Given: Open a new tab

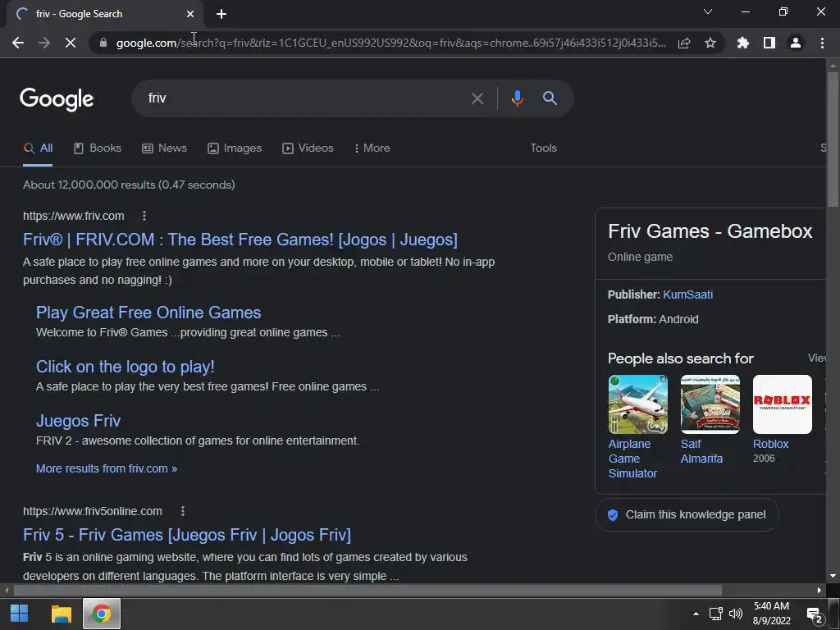Looking at the screenshot, I should 221,14.
